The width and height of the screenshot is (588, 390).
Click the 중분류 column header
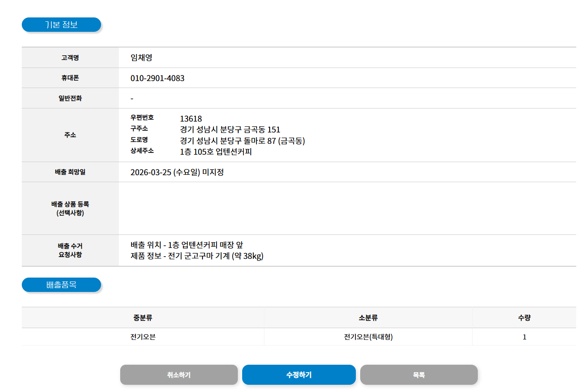[143, 318]
